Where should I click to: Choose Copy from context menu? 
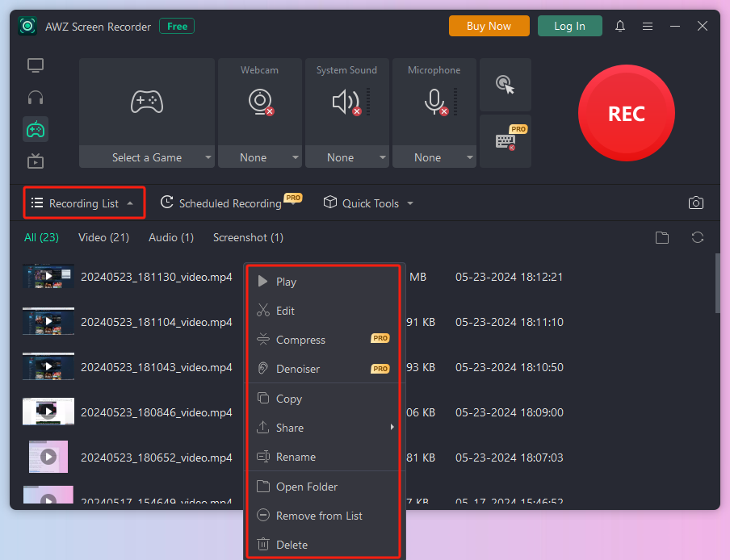[x=323, y=399]
